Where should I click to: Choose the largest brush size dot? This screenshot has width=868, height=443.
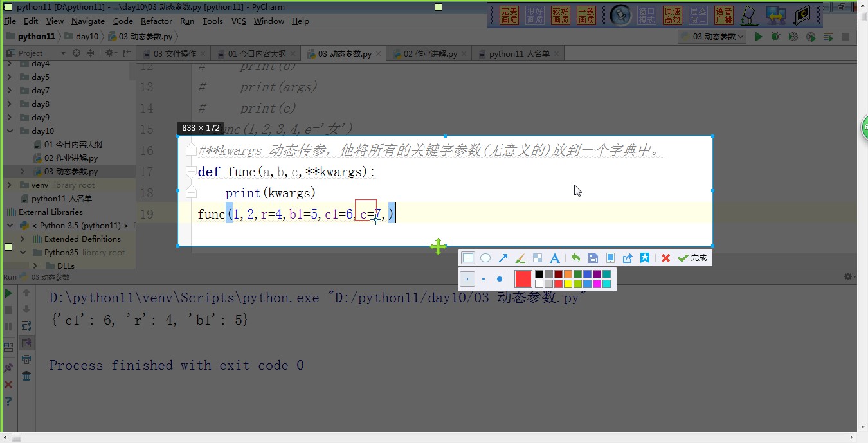(x=500, y=279)
